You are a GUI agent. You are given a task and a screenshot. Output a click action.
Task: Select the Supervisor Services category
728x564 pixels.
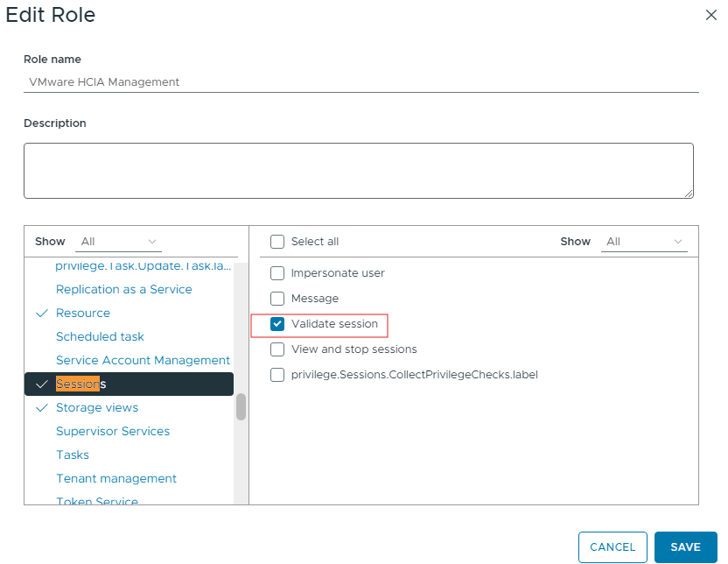pyautogui.click(x=113, y=431)
